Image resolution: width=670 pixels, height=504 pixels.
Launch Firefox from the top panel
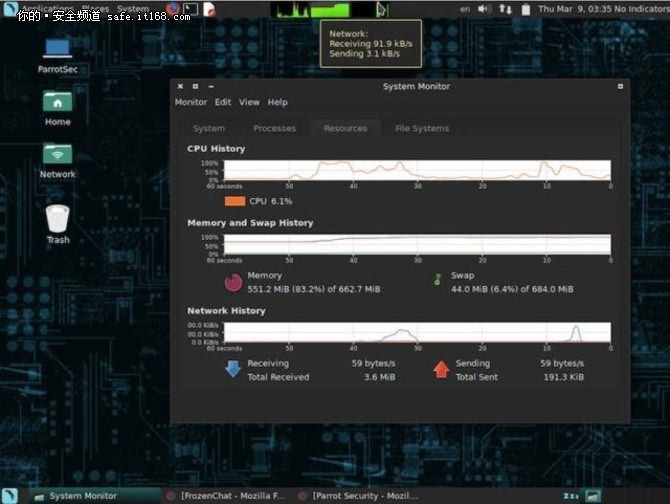(173, 9)
